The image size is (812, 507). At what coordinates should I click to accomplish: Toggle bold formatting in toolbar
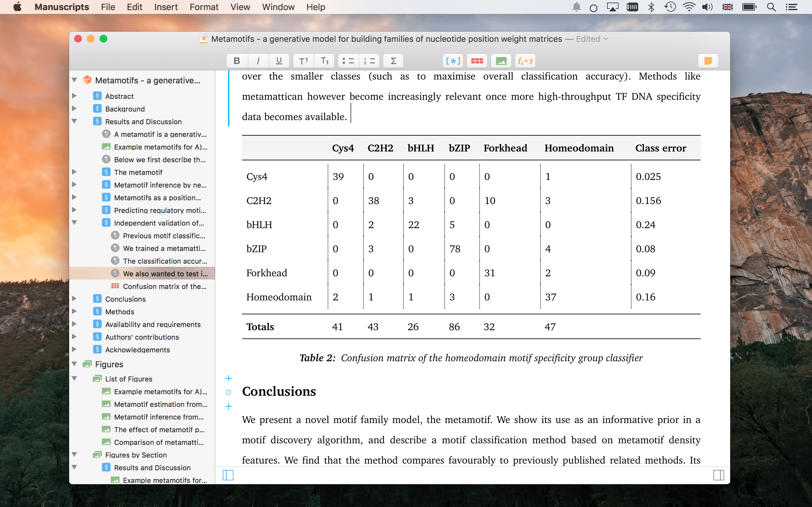pyautogui.click(x=237, y=61)
